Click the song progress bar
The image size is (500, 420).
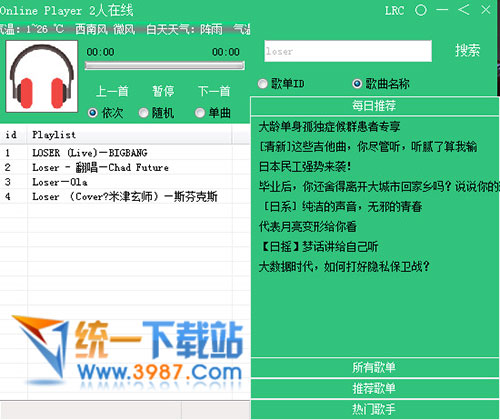point(165,66)
